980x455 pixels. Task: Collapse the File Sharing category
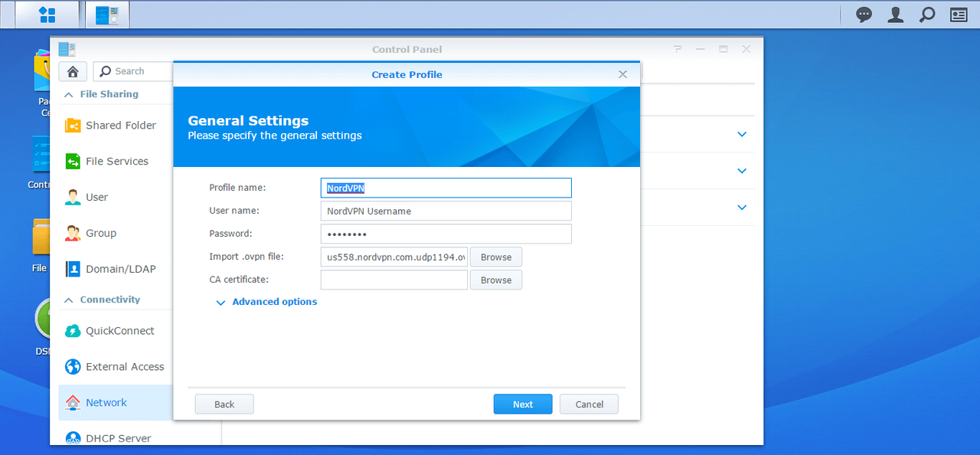coord(68,94)
